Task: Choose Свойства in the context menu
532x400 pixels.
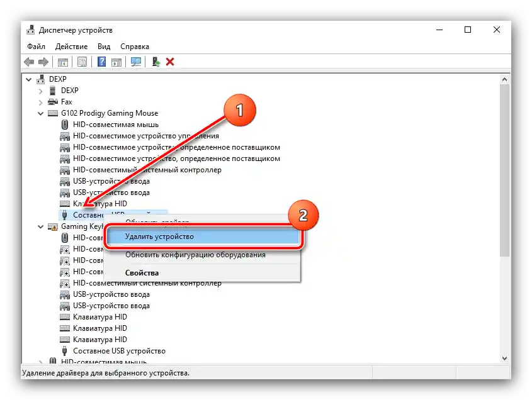Action: coord(203,273)
